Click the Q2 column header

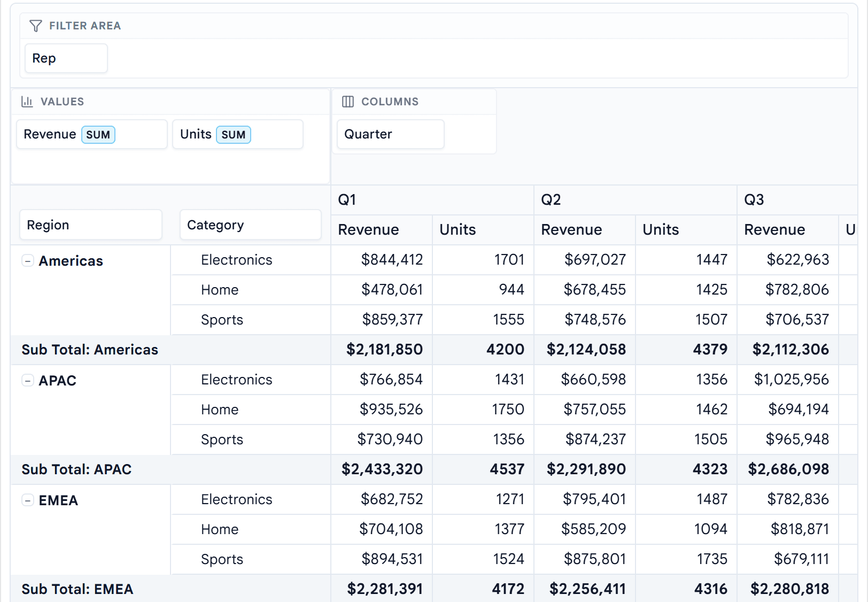[635, 200]
